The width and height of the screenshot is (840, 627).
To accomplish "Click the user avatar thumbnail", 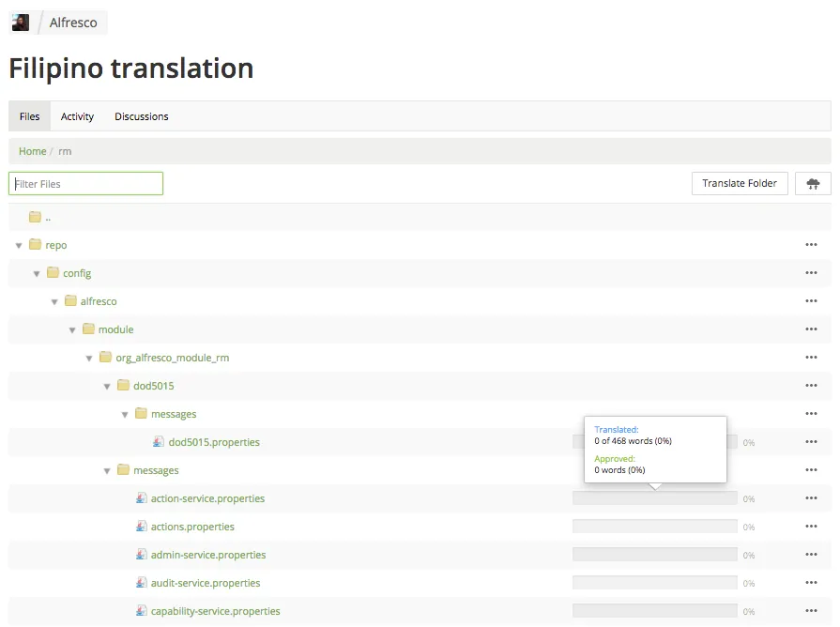I will 21,23.
